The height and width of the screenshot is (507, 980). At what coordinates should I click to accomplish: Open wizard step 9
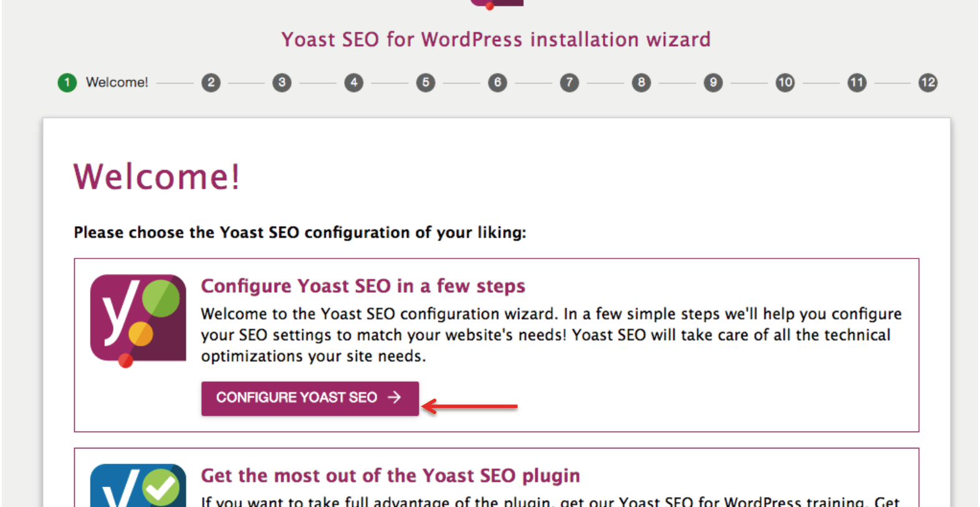(x=712, y=82)
